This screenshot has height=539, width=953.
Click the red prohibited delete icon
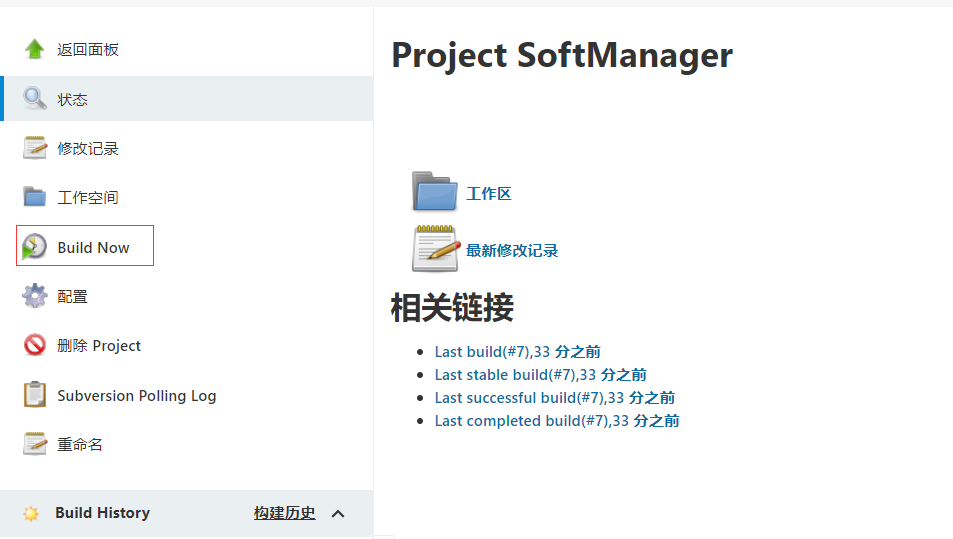[35, 345]
